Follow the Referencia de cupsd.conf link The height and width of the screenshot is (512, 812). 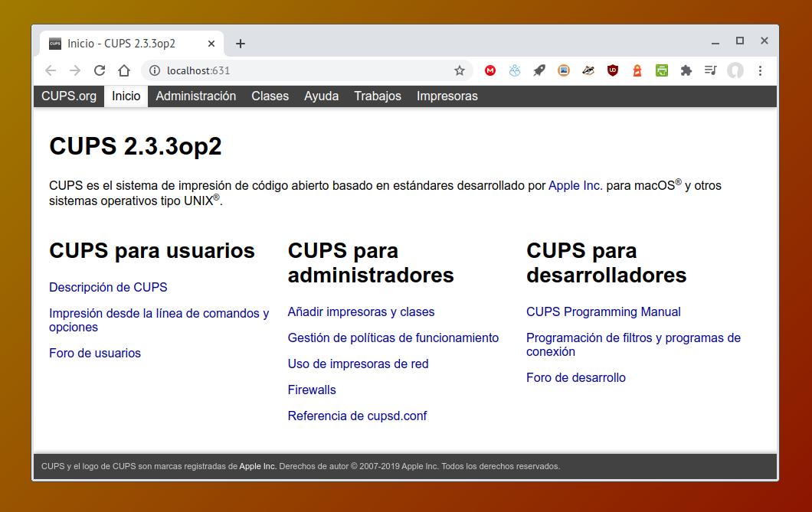pos(357,416)
